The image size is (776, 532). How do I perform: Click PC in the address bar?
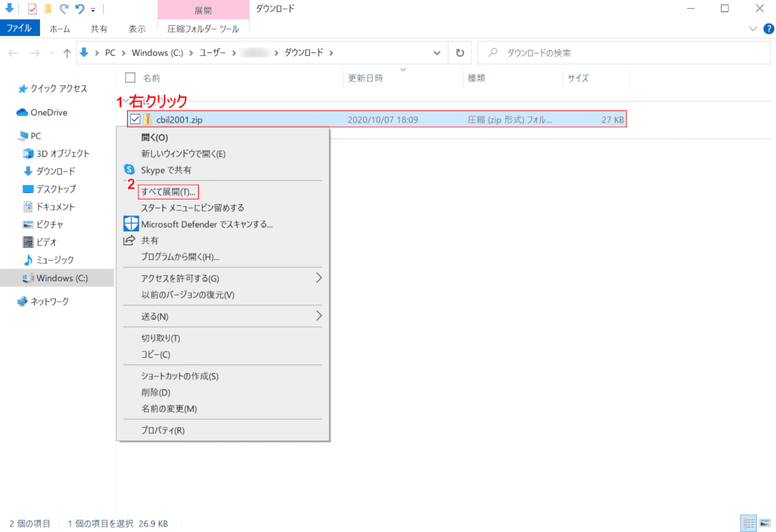coord(110,53)
